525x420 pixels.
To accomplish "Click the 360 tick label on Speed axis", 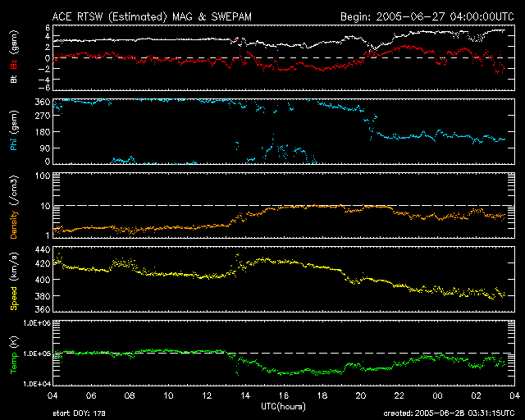I will 43,309.
